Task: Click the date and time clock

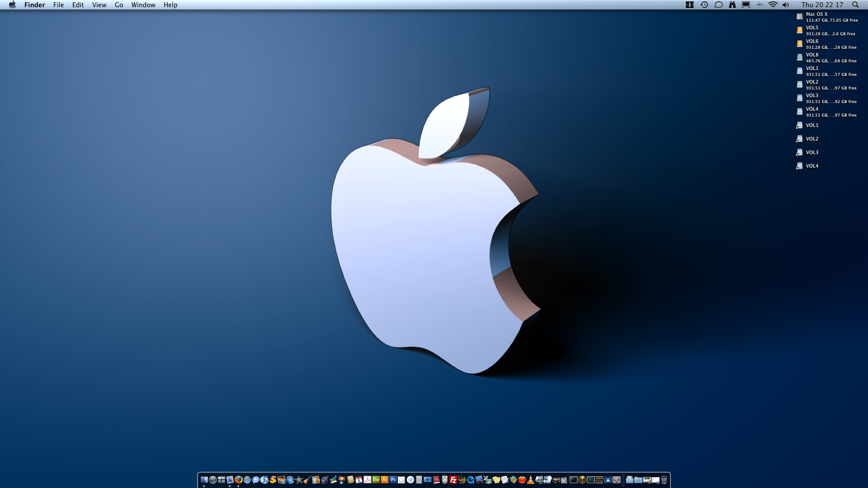Action: pos(822,5)
